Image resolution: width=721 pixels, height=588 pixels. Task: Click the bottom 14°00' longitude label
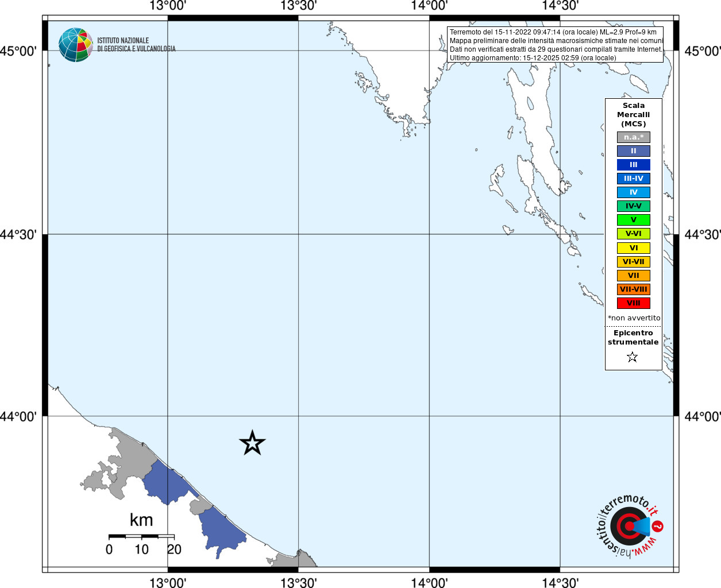click(429, 582)
